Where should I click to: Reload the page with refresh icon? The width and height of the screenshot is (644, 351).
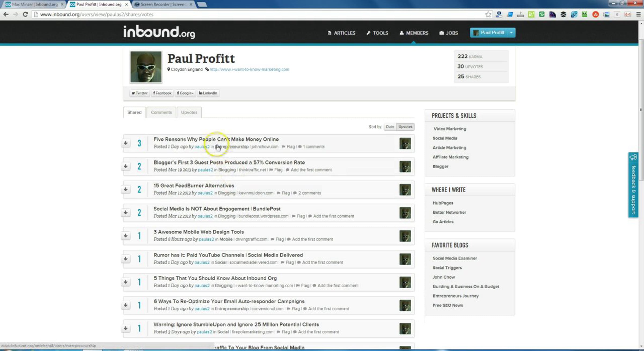(25, 14)
